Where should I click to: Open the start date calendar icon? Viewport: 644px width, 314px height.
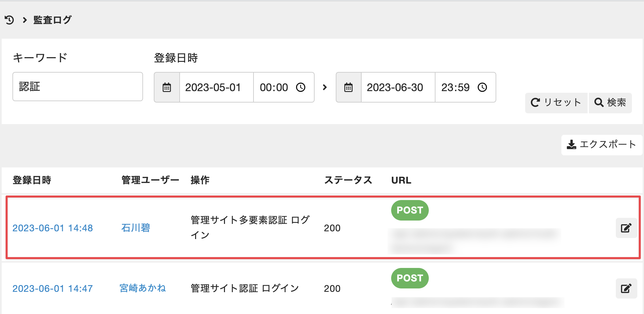[167, 87]
